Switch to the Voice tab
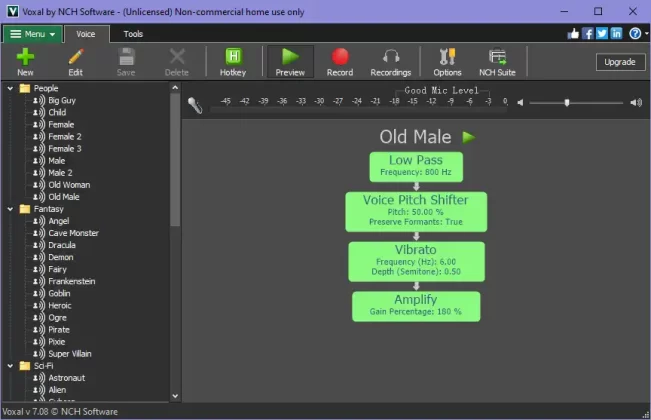The image size is (651, 420). coord(86,34)
